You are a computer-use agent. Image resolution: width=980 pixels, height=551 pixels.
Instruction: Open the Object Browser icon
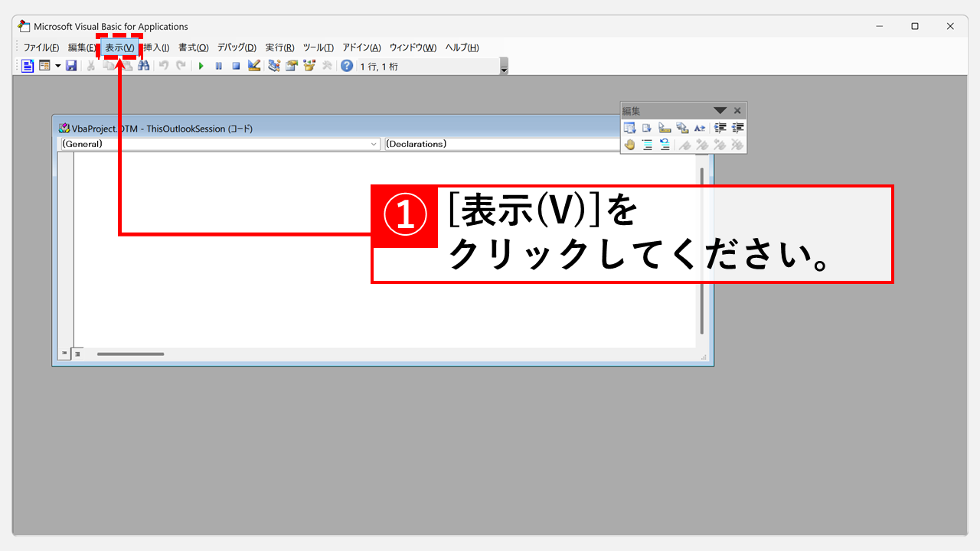(309, 65)
